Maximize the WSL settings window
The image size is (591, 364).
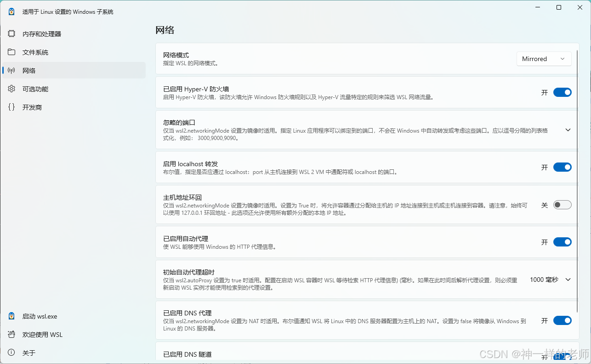(x=559, y=7)
